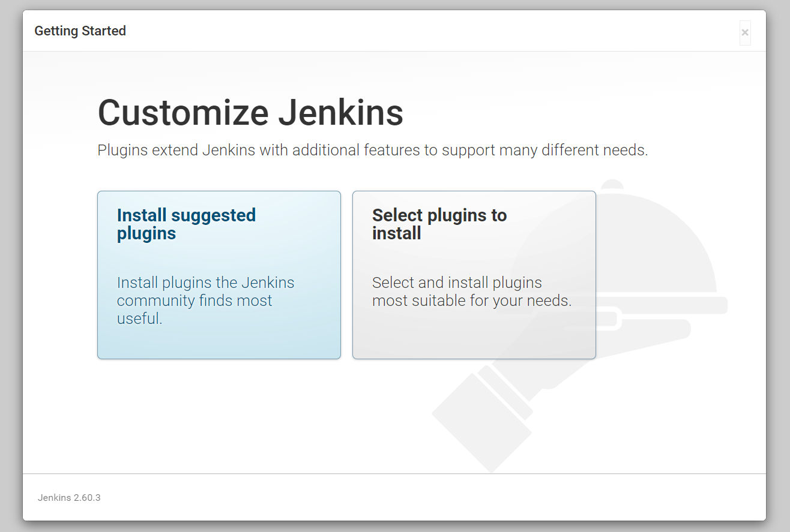The height and width of the screenshot is (532, 790).
Task: Click the gray backdrop outside the dialog
Action: 779,270
